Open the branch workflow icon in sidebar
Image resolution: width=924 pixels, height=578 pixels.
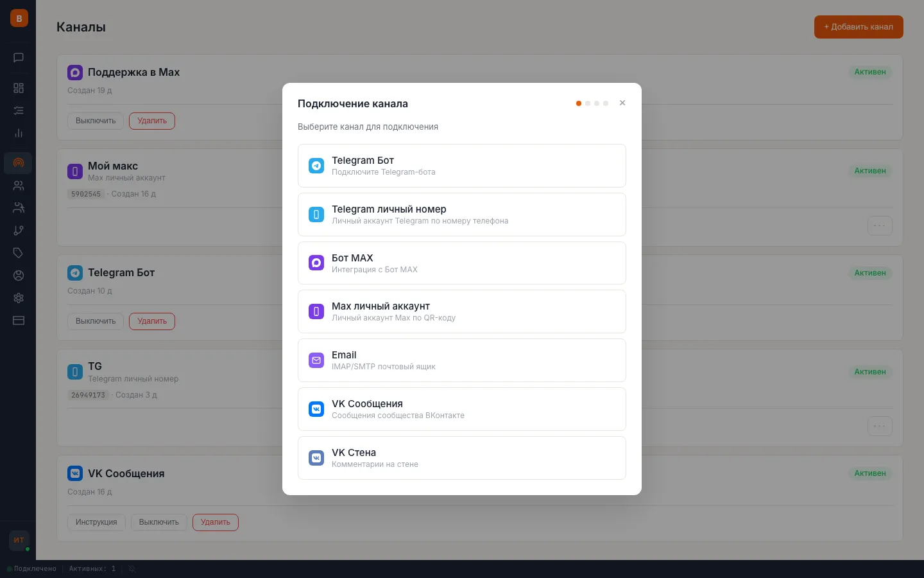(x=19, y=231)
